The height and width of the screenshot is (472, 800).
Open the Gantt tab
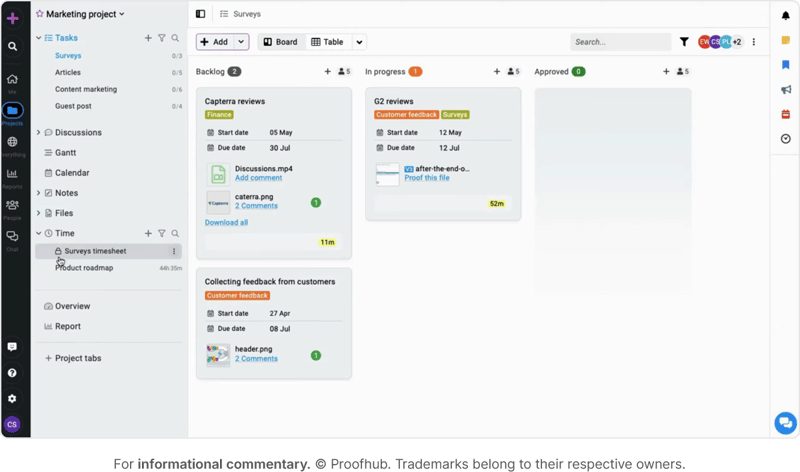[65, 153]
